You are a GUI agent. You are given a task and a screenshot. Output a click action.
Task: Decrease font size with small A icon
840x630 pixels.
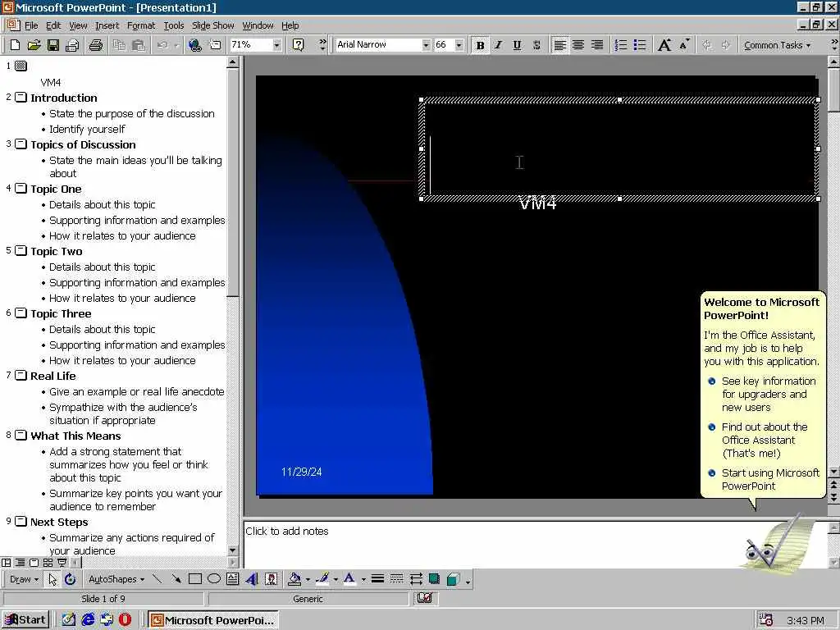[684, 45]
